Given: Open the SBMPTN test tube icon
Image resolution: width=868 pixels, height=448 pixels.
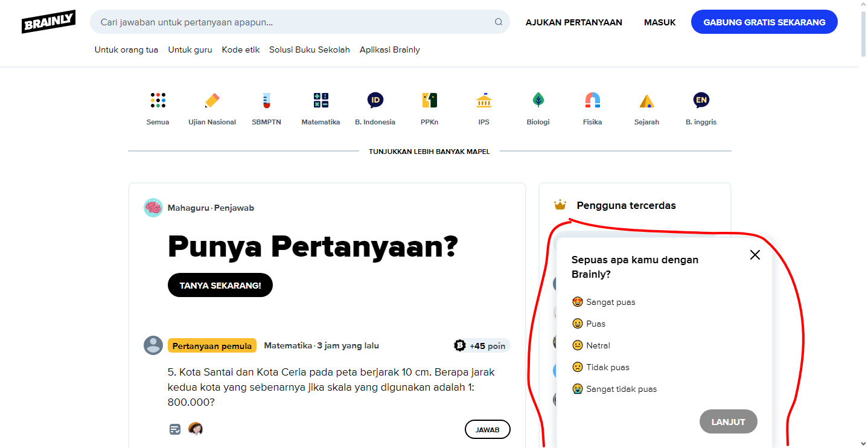Looking at the screenshot, I should point(266,100).
